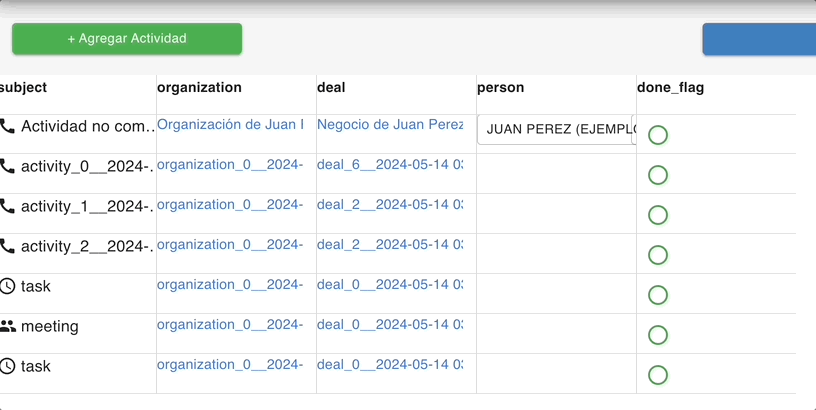816x410 pixels.
Task: Open 'Organización de Juan' link
Action: pyautogui.click(x=230, y=125)
